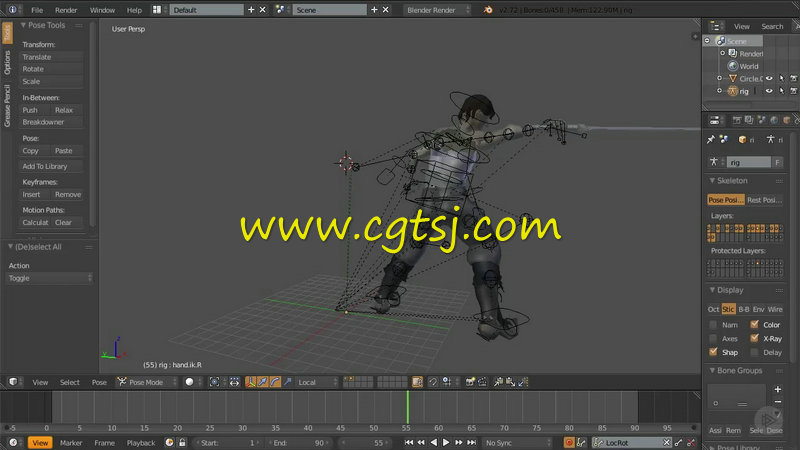Click the Translate button
The width and height of the screenshot is (800, 450).
tap(51, 57)
